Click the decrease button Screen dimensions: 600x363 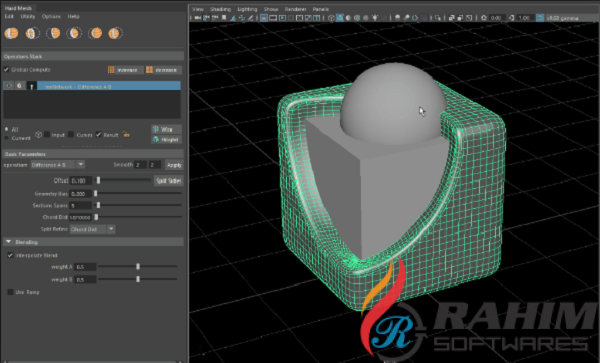point(163,70)
